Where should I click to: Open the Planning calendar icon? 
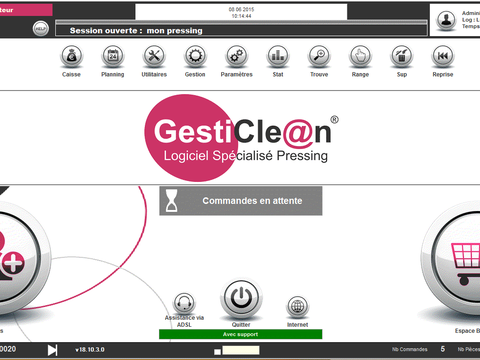pos(113,56)
